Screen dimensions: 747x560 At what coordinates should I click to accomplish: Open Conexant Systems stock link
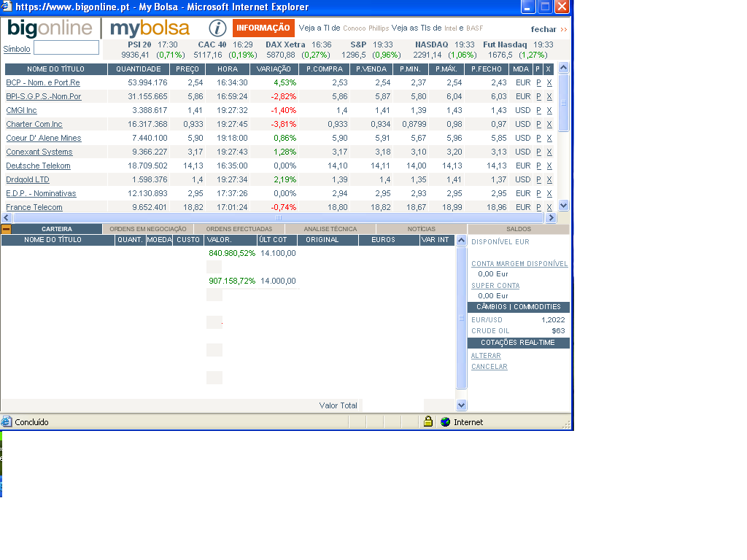[39, 152]
